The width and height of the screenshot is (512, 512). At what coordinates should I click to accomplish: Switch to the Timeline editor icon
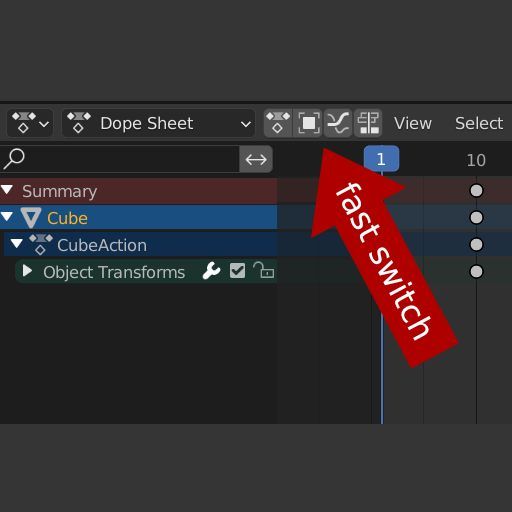(308, 123)
